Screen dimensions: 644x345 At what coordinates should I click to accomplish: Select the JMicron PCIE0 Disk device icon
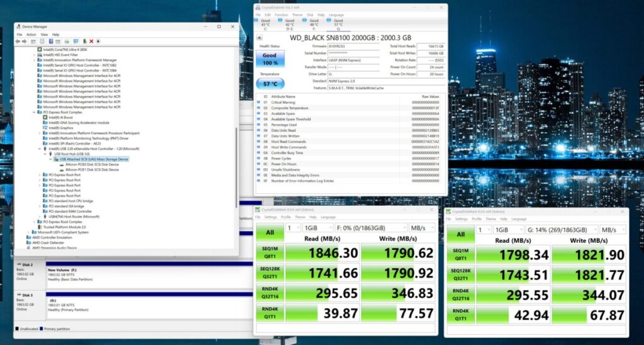(x=62, y=164)
